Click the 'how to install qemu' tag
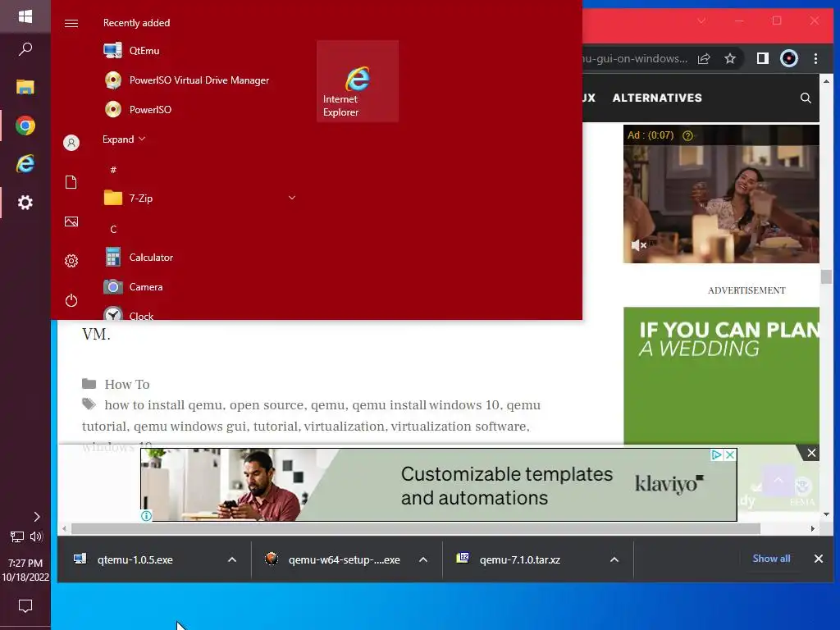This screenshot has width=840, height=630. point(163,405)
